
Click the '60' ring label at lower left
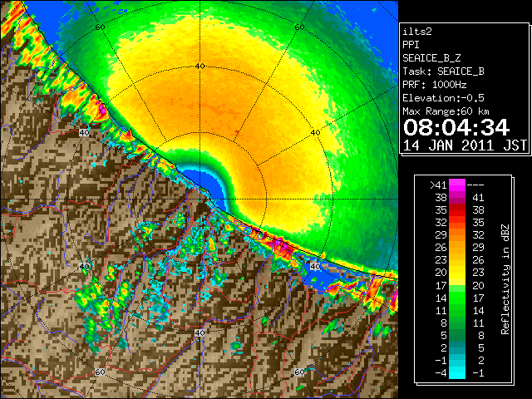tap(100, 372)
